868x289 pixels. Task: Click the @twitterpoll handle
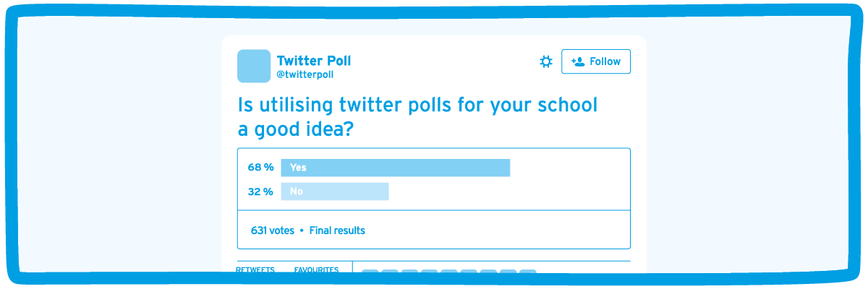click(x=305, y=74)
